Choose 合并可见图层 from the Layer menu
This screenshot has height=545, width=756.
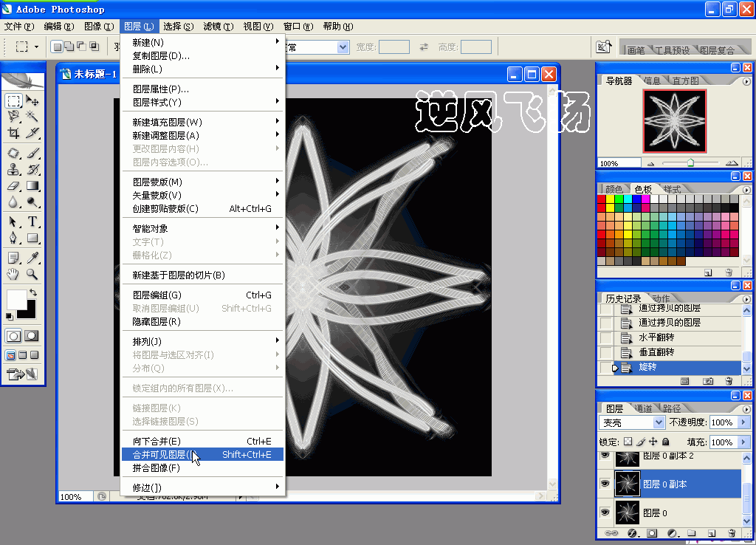click(x=202, y=454)
